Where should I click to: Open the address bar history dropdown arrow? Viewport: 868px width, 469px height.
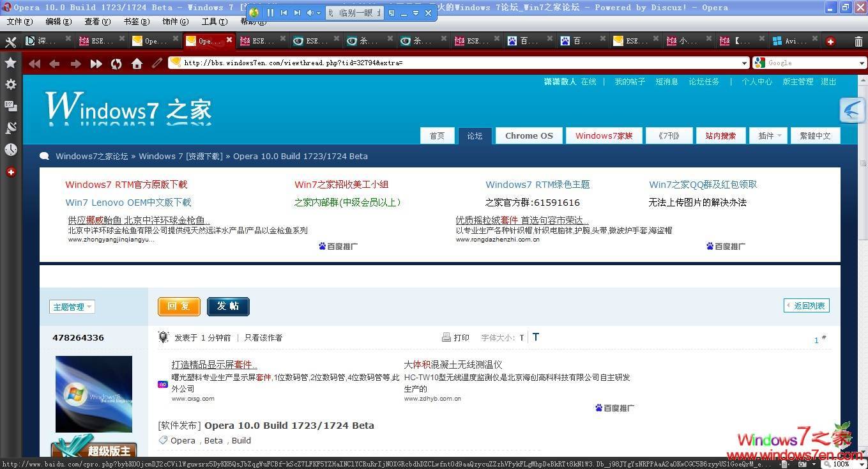pyautogui.click(x=745, y=63)
